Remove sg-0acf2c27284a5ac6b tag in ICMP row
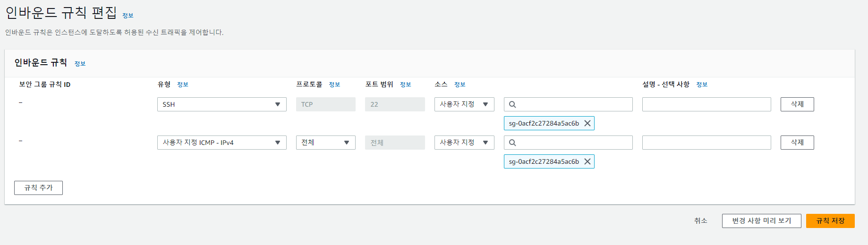This screenshot has width=868, height=245. pos(587,161)
